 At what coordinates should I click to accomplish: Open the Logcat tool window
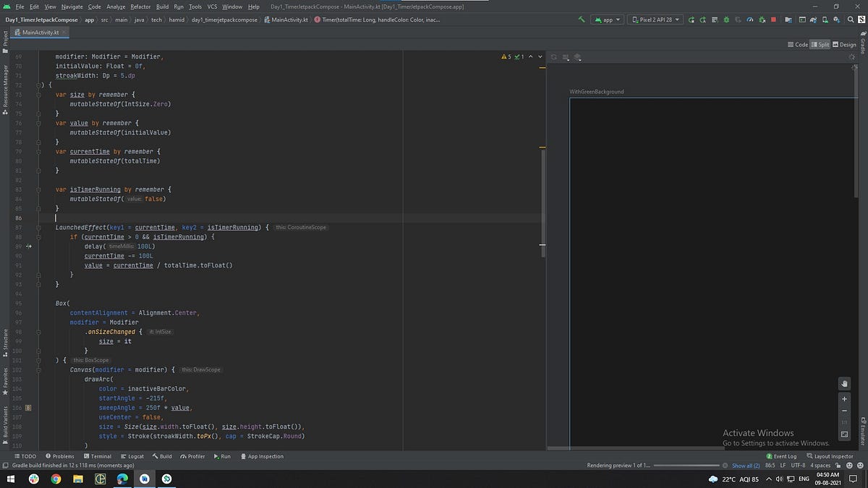[132, 456]
